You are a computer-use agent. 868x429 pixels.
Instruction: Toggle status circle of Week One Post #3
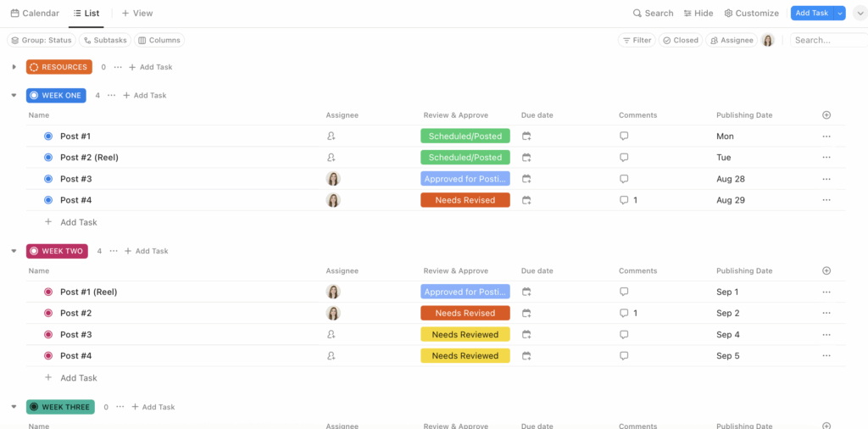[x=48, y=179]
